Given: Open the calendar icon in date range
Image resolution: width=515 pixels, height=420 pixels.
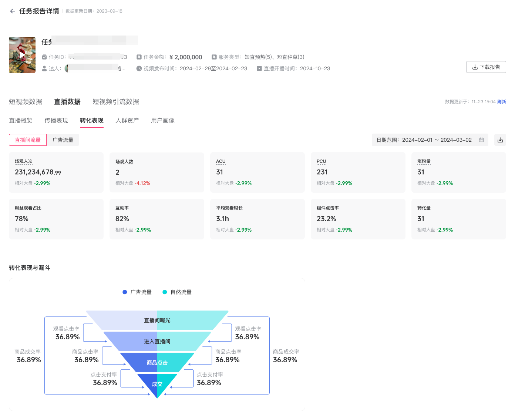Looking at the screenshot, I should (x=481, y=140).
